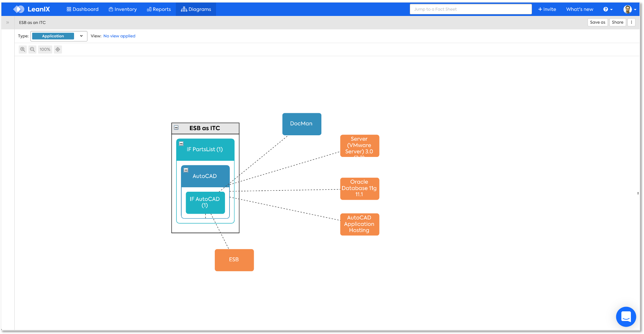Select the DocMan application node
The image size is (644, 334).
302,124
